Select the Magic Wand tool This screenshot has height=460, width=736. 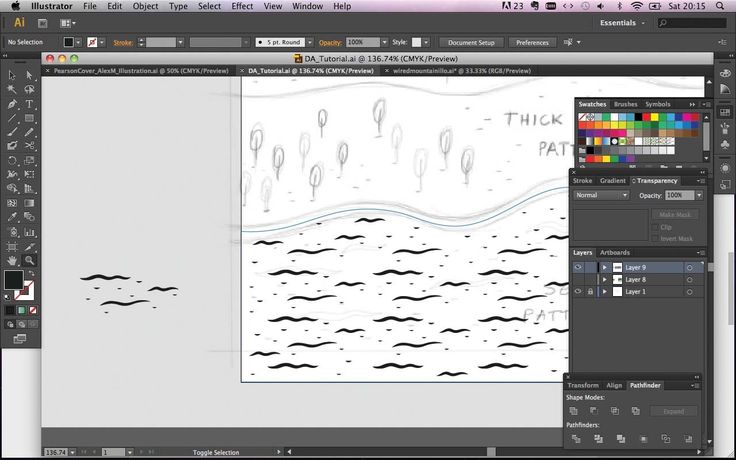tap(12, 90)
